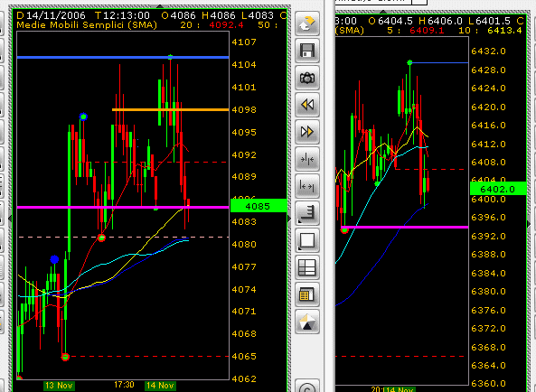The width and height of the screenshot is (536, 392).
Task: Click the rewind double-arrow button
Action: coord(307,105)
